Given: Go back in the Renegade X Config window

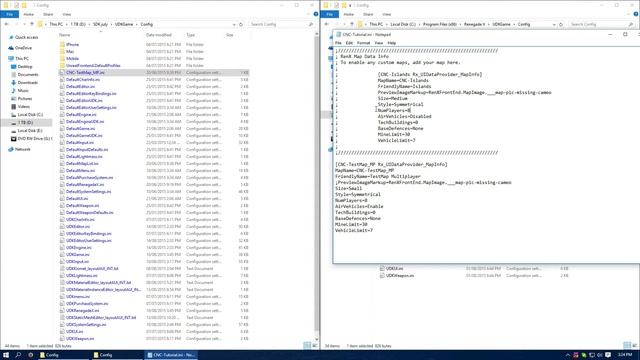Looking at the screenshot, I should click(326, 24).
